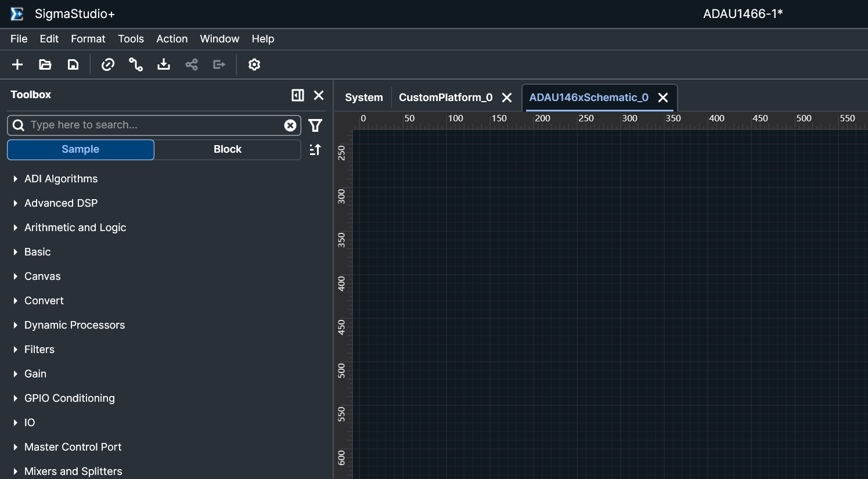Expand the ADI Algorithms category
The image size is (868, 479).
(x=16, y=179)
